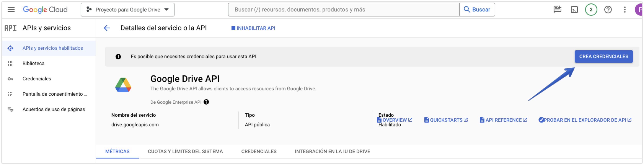Switch to CUOTAS Y LÍMITES DEL SISTEMA tab
Image resolution: width=644 pixels, height=165 pixels.
185,151
